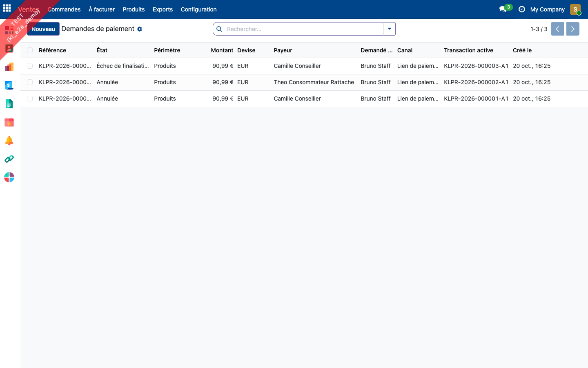Open the user avatar menu
This screenshot has height=368, width=588.
(x=575, y=9)
